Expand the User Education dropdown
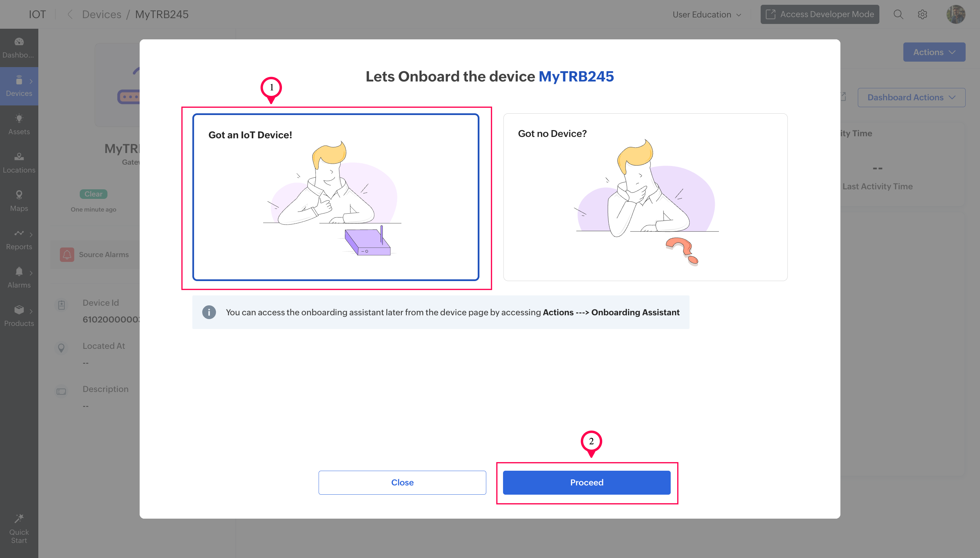980x558 pixels. pyautogui.click(x=707, y=15)
